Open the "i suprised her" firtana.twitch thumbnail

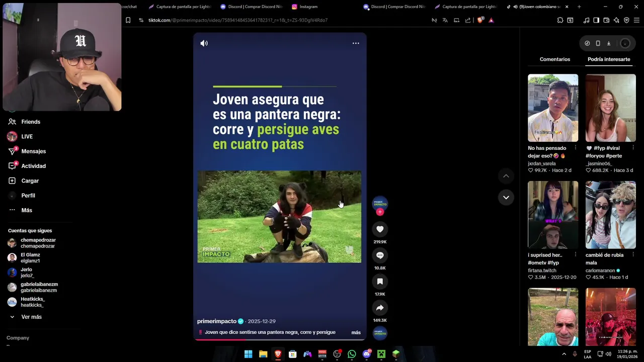click(x=553, y=215)
